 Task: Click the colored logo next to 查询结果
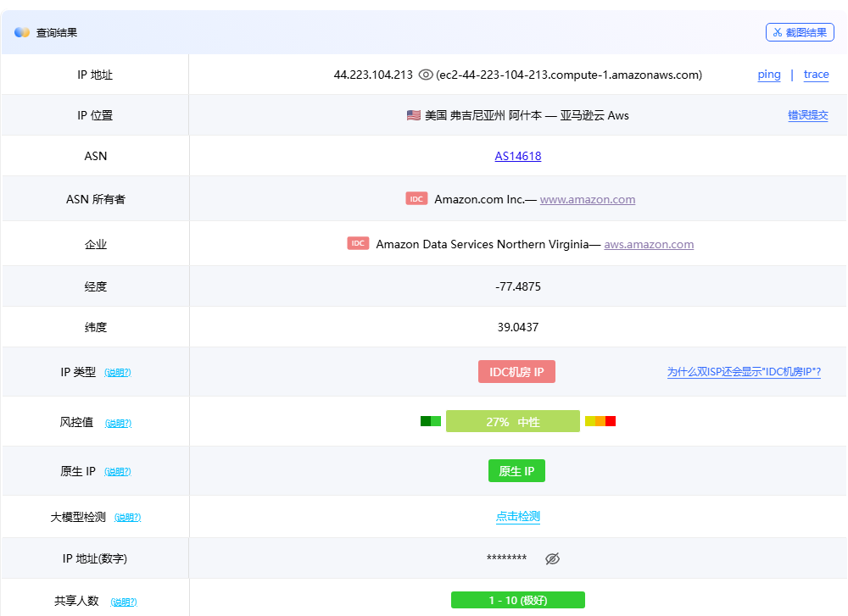pos(22,32)
